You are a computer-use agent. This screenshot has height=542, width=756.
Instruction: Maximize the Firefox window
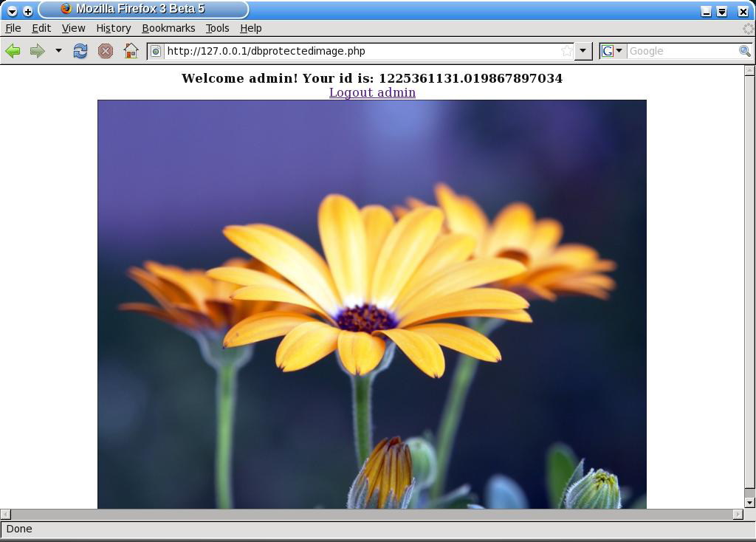(722, 12)
